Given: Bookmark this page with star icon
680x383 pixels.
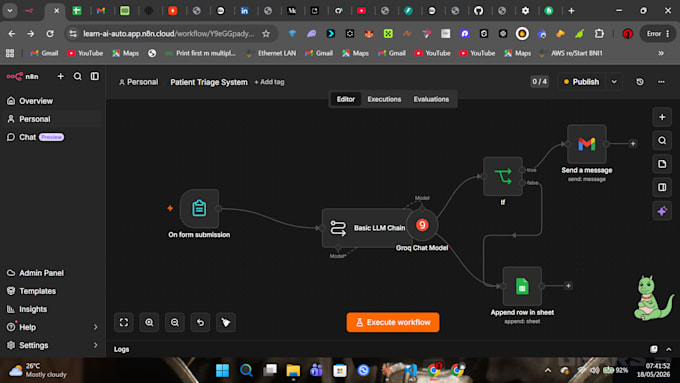Looking at the screenshot, I should click(x=266, y=33).
